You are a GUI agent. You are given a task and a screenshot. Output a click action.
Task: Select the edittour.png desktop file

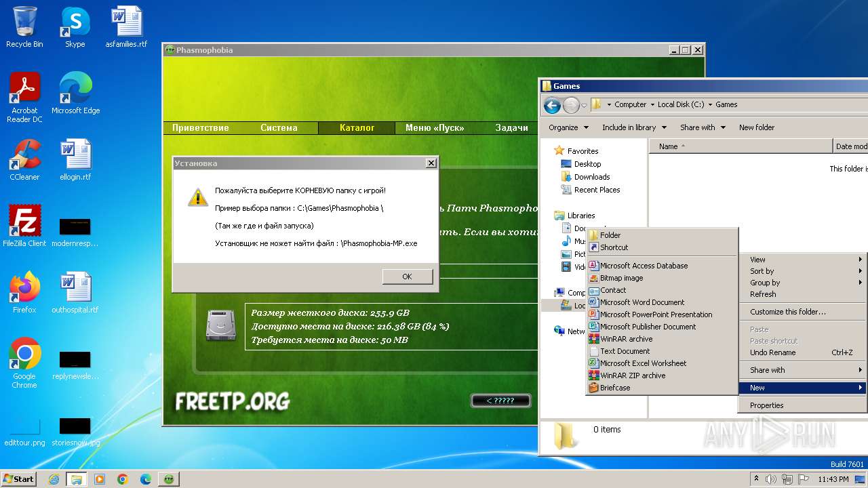click(24, 431)
